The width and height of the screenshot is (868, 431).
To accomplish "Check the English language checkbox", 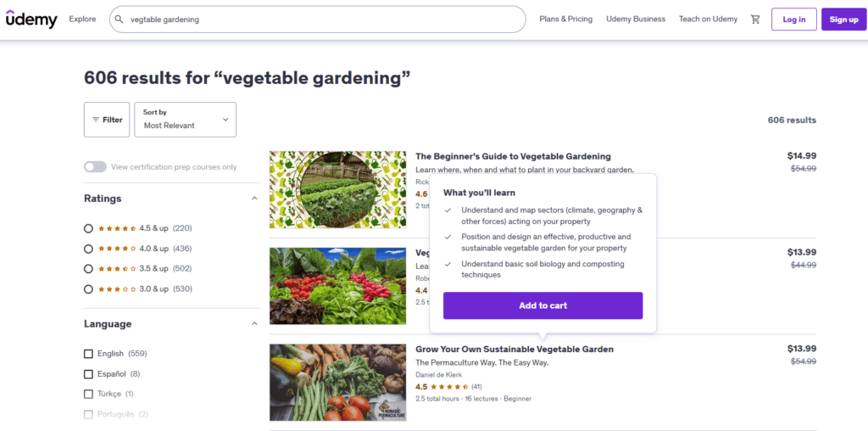I will (x=89, y=354).
